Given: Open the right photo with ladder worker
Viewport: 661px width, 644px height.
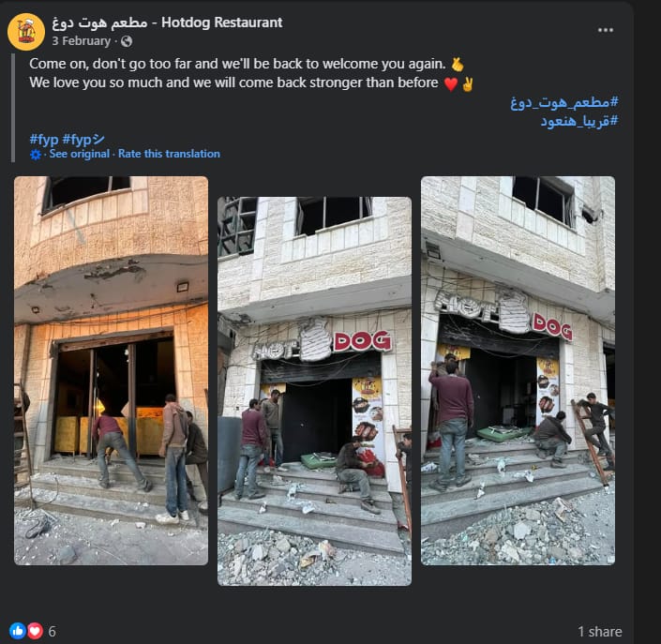Looking at the screenshot, I should click(518, 370).
